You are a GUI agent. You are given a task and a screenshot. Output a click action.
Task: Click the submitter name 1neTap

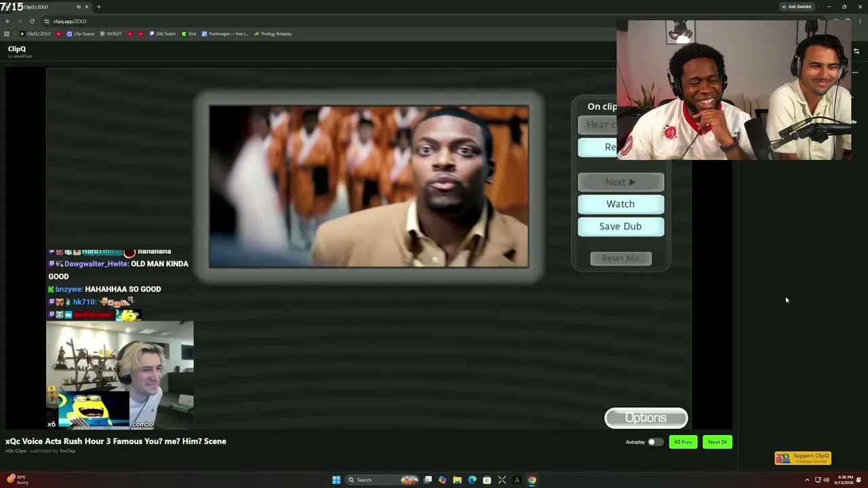67,451
